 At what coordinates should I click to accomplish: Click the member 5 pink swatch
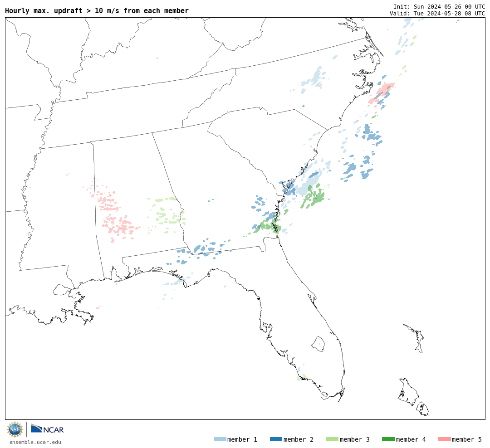444,439
